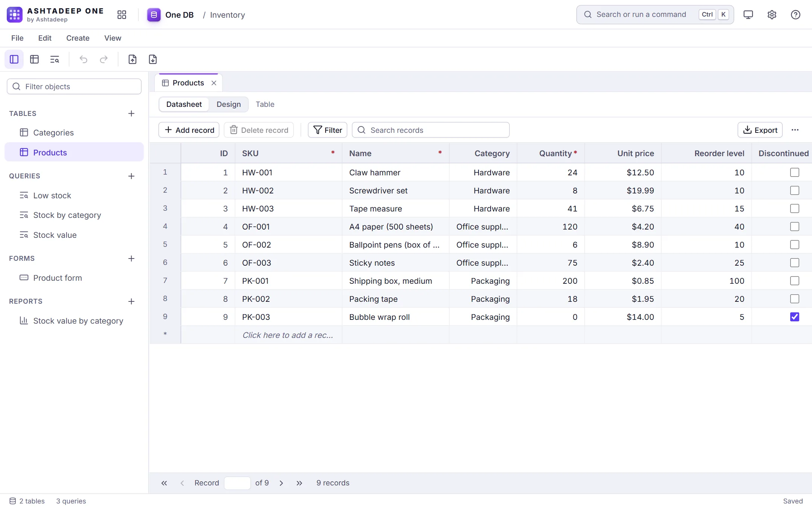Add a new form with plus icon
The height and width of the screenshot is (508, 812).
coord(131,259)
